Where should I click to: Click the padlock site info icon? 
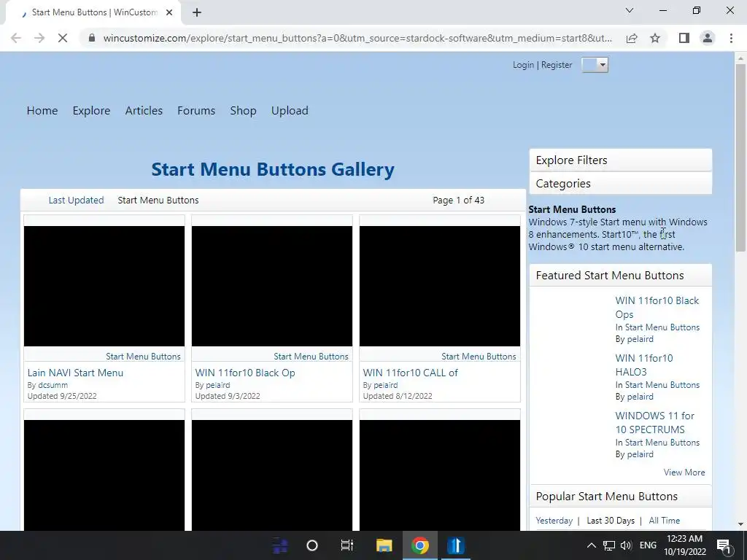tap(92, 38)
